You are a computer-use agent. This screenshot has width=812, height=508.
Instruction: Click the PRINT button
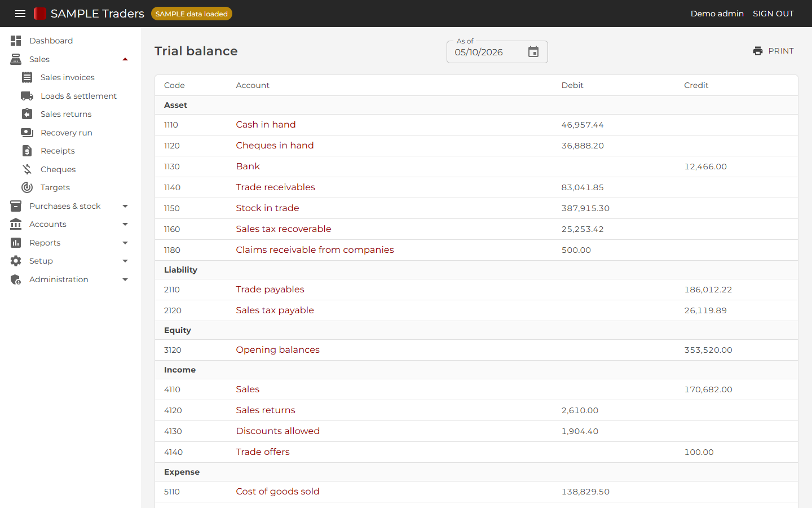[773, 51]
